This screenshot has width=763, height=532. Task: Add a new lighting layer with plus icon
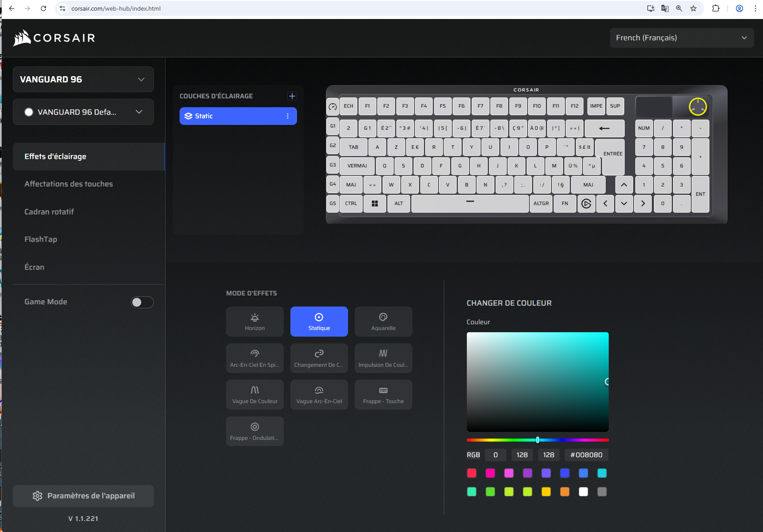[292, 96]
